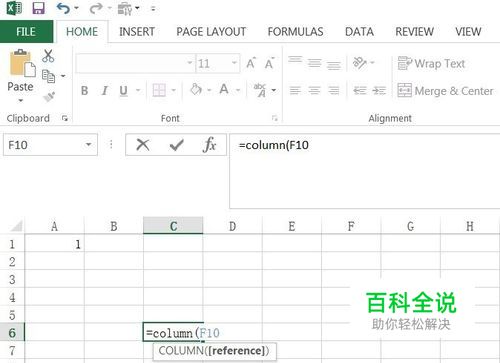The height and width of the screenshot is (363, 500).
Task: Click in the formula bar text
Action: click(x=274, y=145)
